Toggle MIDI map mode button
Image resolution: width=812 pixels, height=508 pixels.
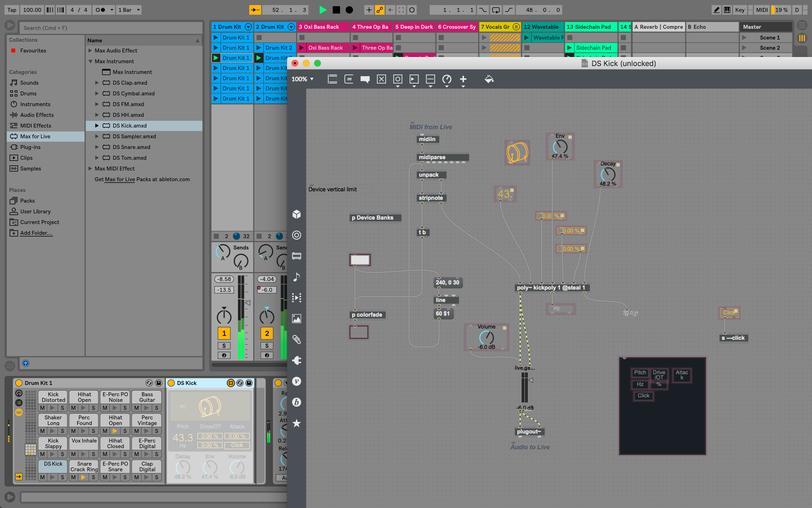point(762,10)
